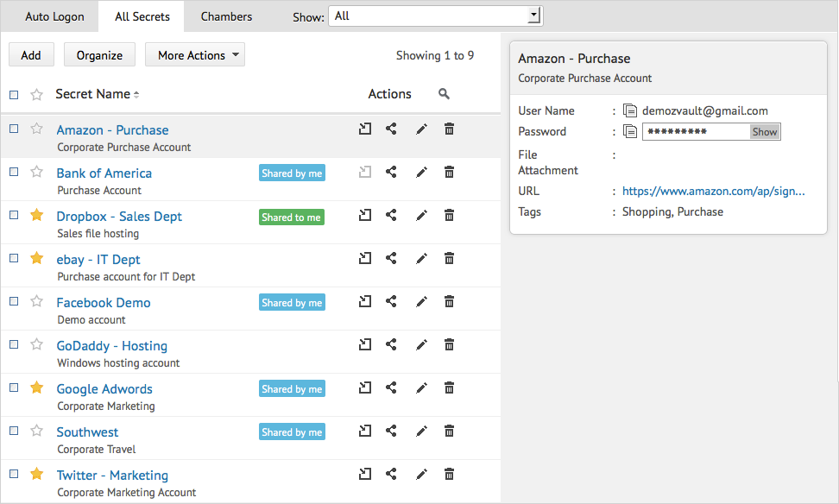The height and width of the screenshot is (504, 839).
Task: Switch to the Chambers tab
Action: (x=226, y=16)
